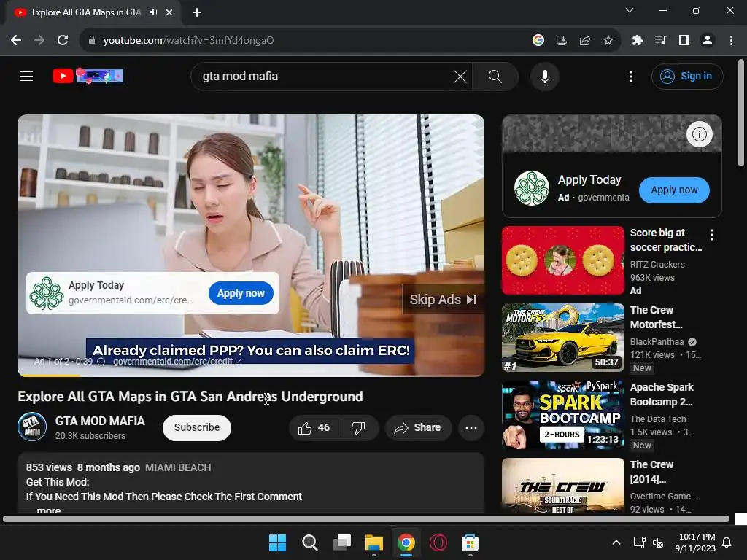Open Apache Spark Bootcamp thumbnail
This screenshot has width=747, height=560.
(562, 415)
